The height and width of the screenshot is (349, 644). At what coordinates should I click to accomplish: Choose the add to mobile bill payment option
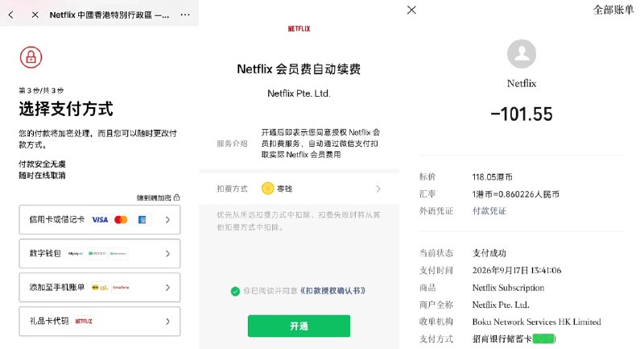point(99,287)
